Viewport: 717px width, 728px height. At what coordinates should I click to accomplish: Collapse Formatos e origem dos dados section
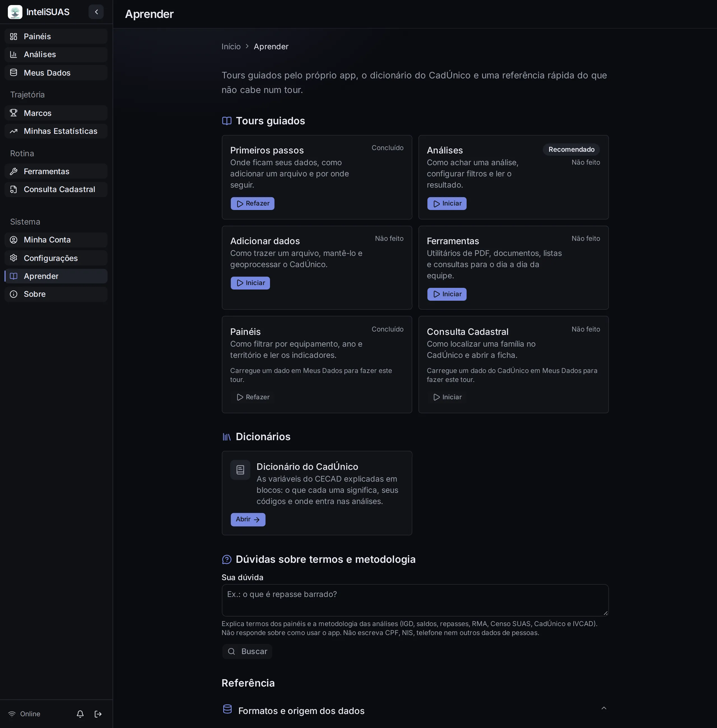(x=604, y=708)
